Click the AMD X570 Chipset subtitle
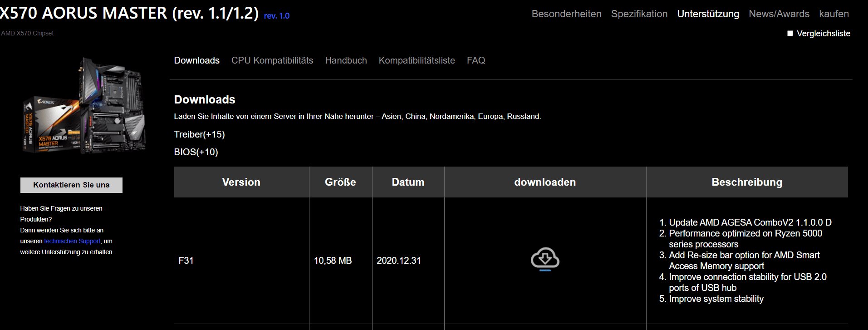868x330 pixels. click(27, 33)
